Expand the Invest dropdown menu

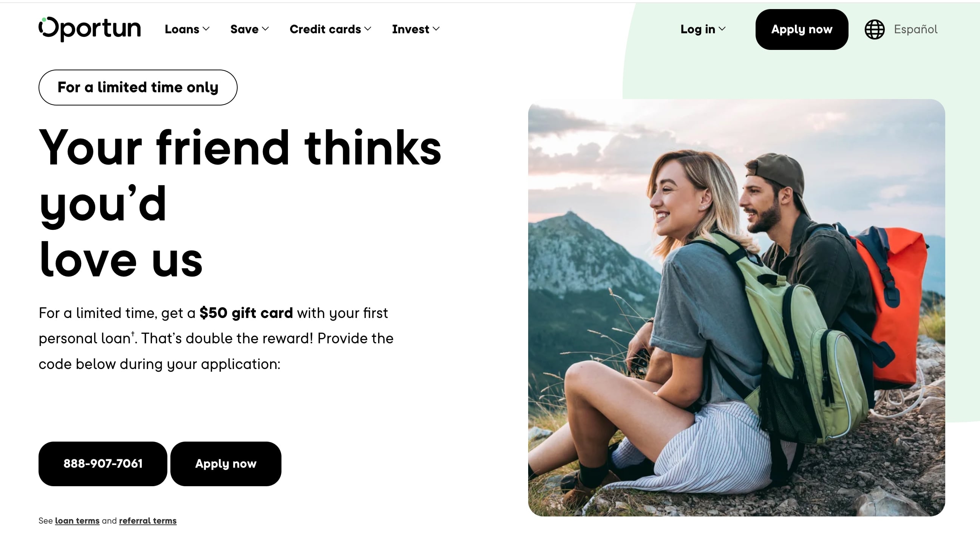[415, 29]
